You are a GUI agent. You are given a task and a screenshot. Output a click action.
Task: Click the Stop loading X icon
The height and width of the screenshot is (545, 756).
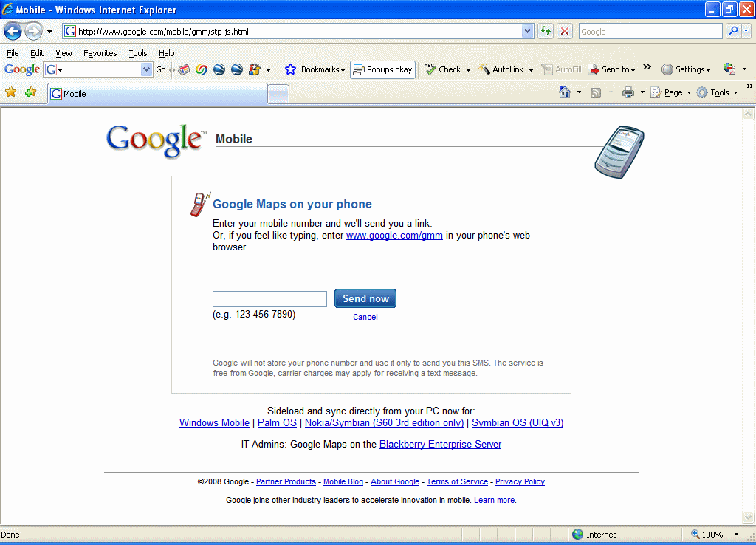[565, 32]
